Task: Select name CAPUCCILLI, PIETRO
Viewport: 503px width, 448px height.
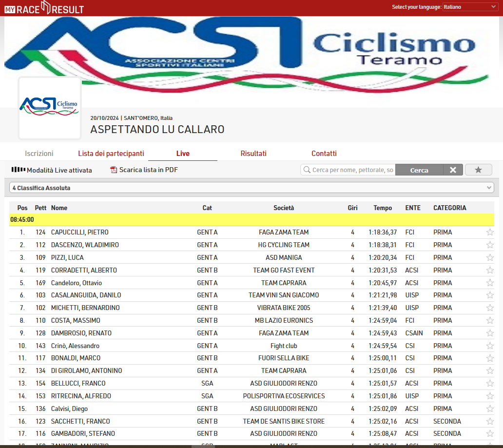Action: [x=79, y=232]
